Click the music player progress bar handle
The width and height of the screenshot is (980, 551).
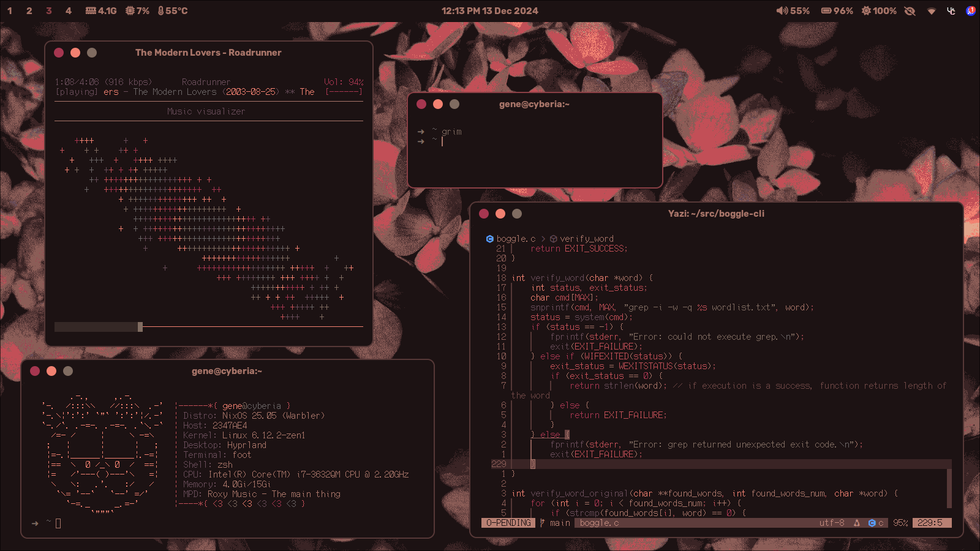tap(140, 327)
